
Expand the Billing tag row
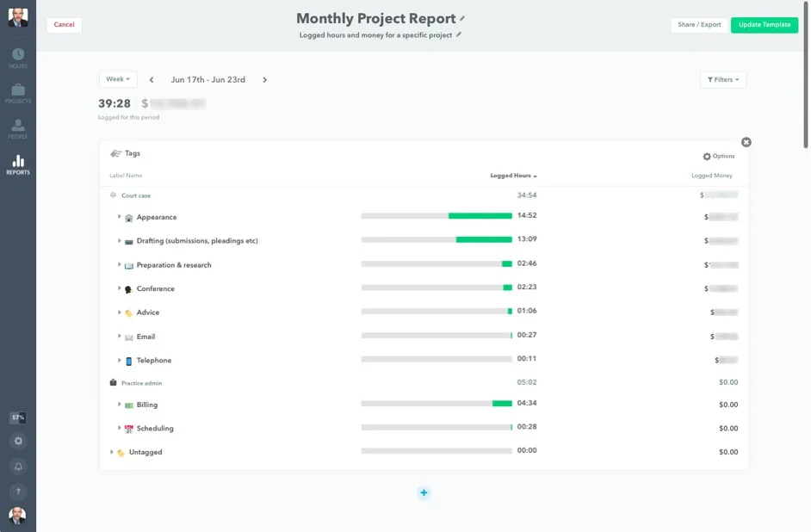pos(120,405)
